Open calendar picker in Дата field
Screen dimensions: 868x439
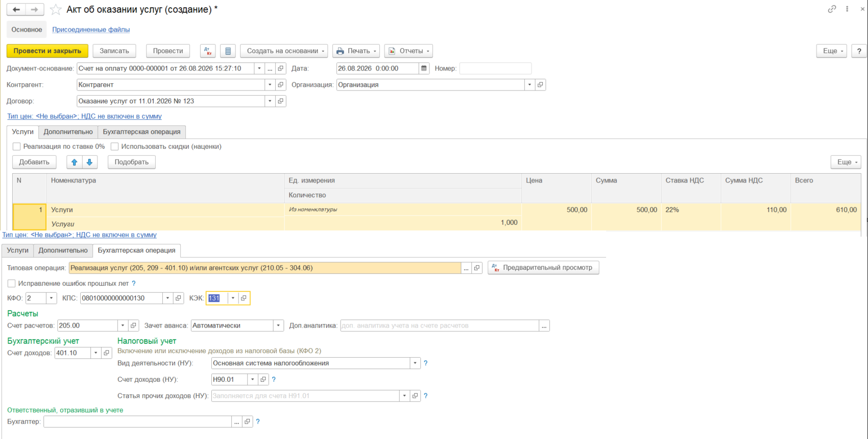click(x=424, y=68)
